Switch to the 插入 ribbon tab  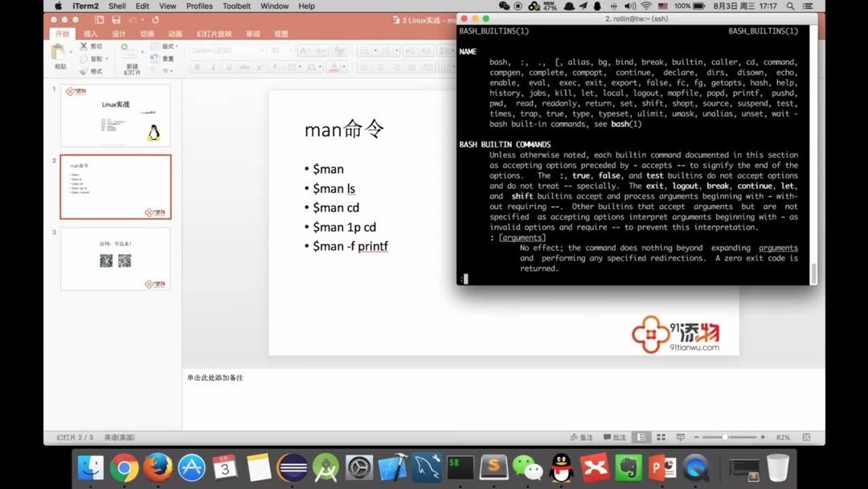click(92, 35)
